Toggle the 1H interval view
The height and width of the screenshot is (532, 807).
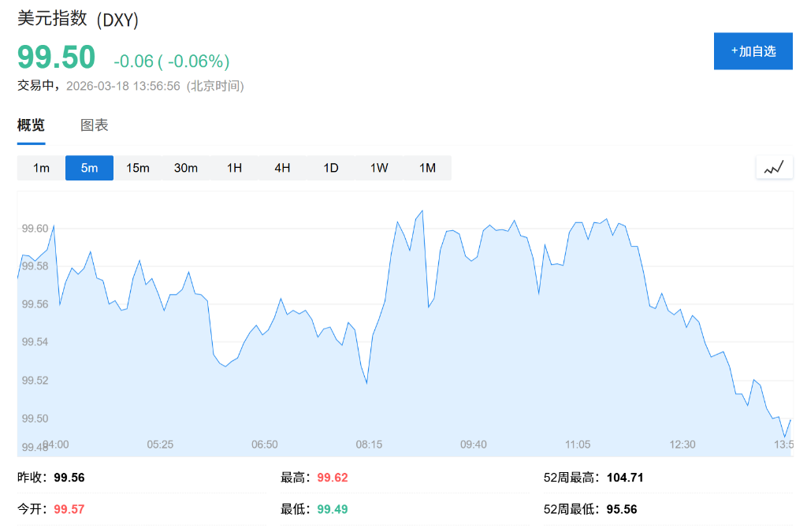233,167
